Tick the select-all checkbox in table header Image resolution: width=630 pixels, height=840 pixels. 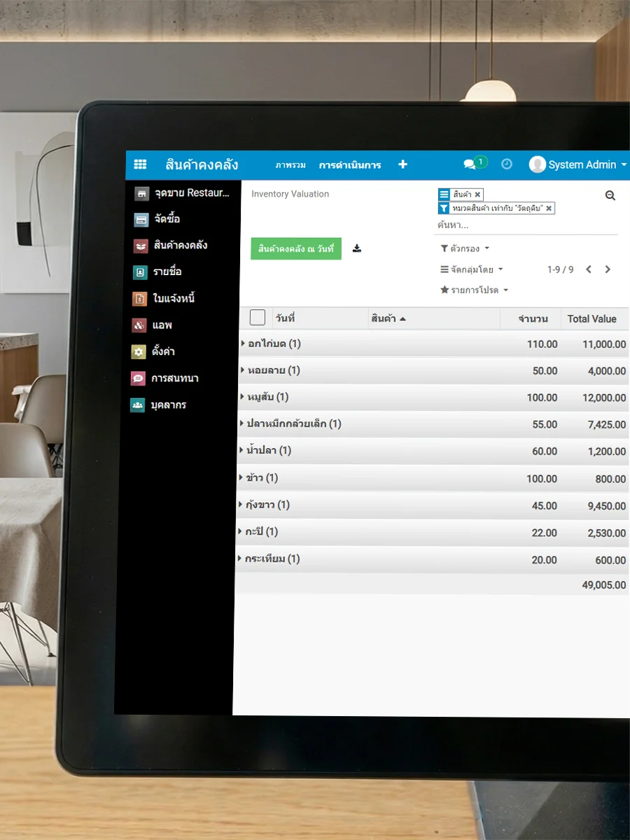258,318
